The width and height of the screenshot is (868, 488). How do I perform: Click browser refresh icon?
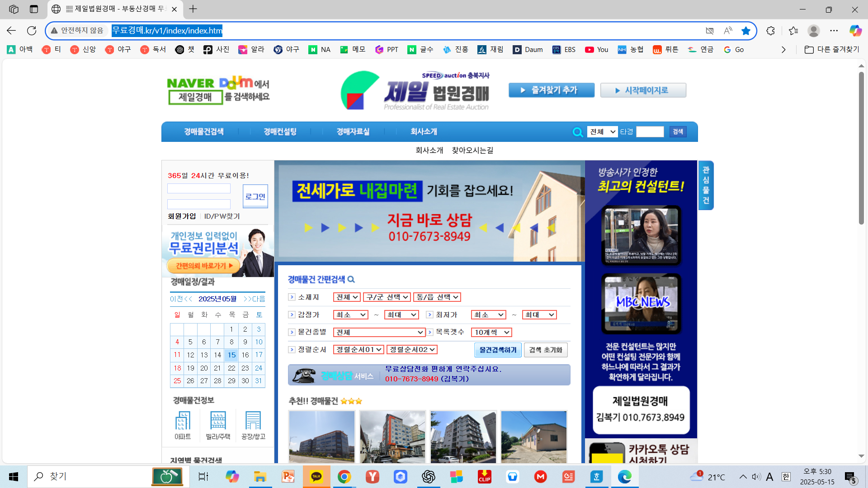click(32, 31)
